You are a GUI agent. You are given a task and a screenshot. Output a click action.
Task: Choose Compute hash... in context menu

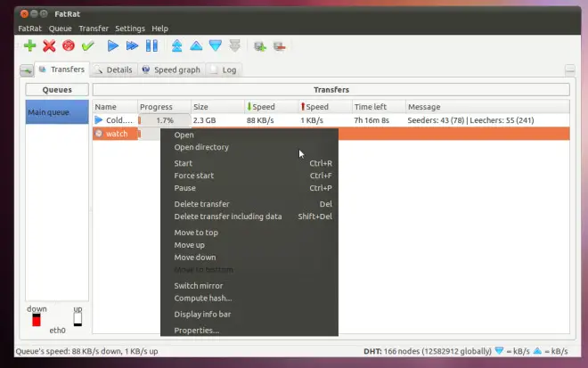click(249, 298)
